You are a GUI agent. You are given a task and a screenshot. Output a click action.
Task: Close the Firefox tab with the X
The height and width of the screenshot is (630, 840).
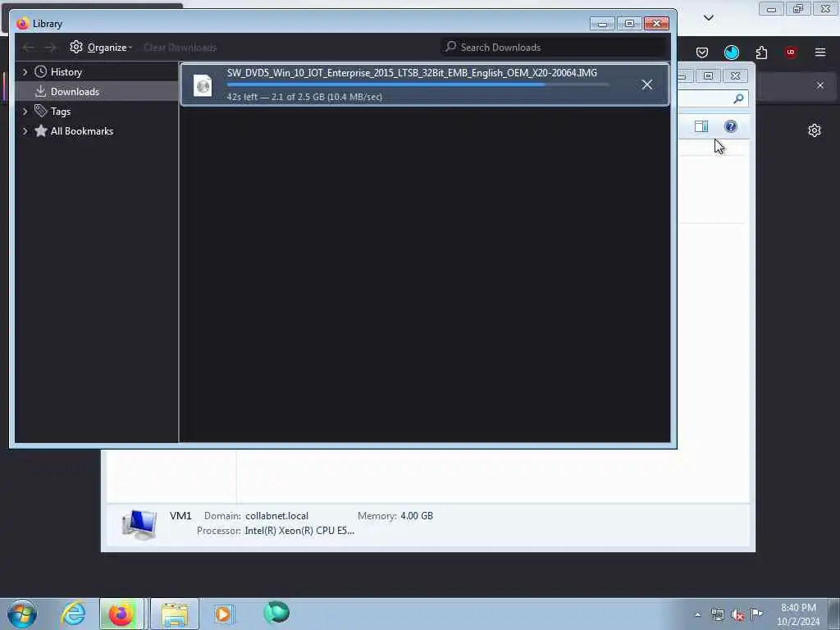[x=820, y=85]
